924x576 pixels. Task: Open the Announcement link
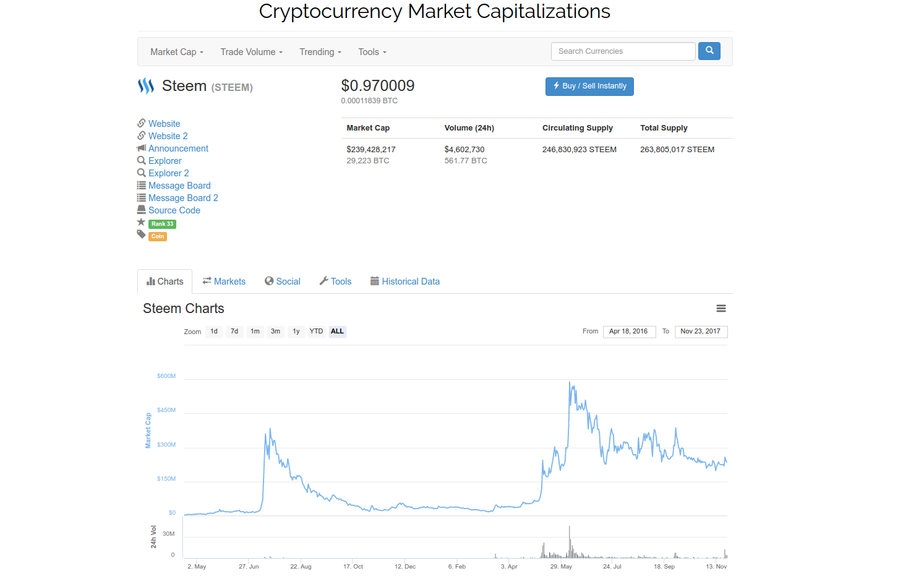[179, 148]
